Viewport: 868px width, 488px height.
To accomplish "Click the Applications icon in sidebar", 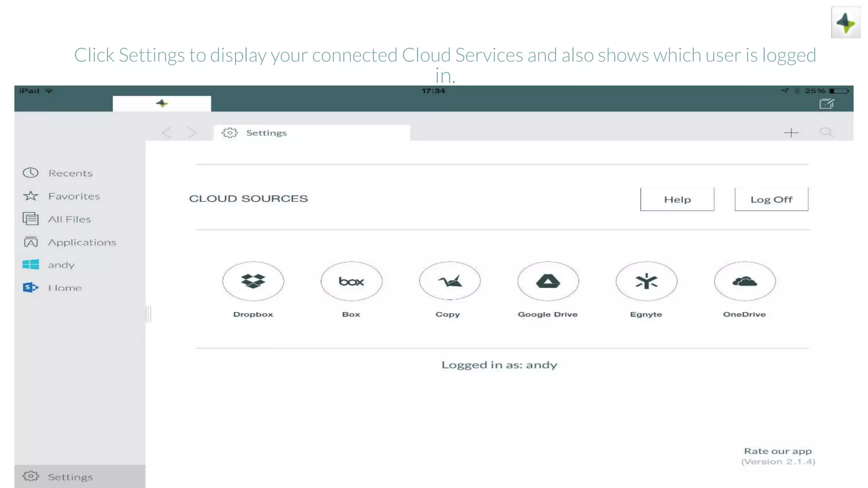I will point(31,242).
